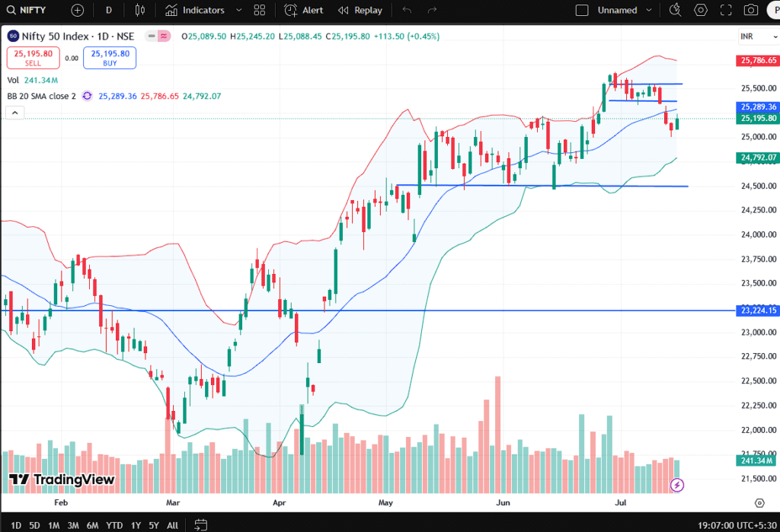Set range to 6M
This screenshot has width=780, height=532.
[x=92, y=525]
